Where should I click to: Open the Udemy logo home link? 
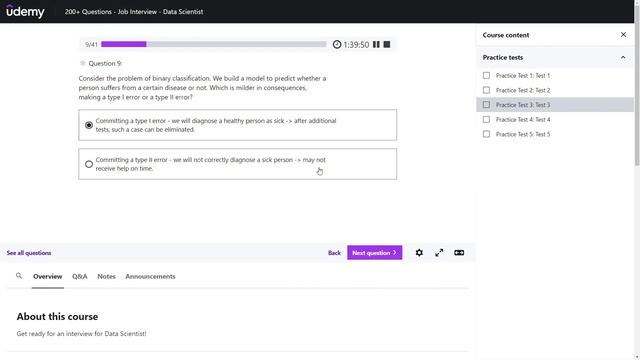25,11
